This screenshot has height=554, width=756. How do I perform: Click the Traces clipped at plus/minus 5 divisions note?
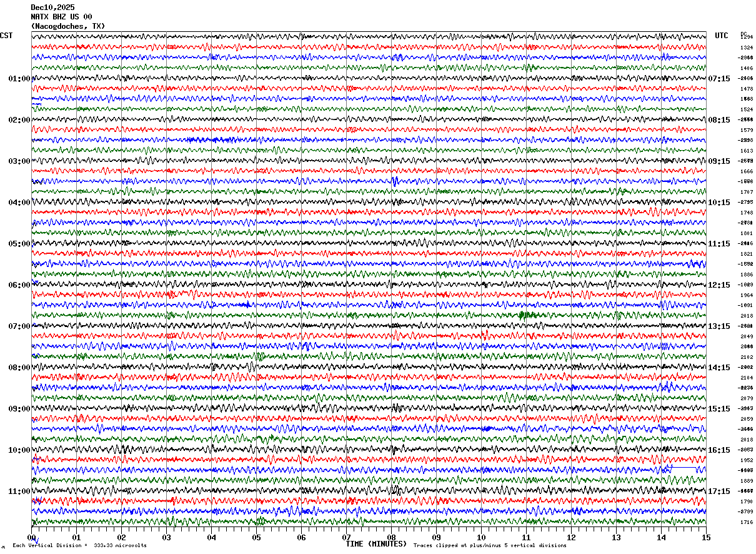pyautogui.click(x=490, y=546)
